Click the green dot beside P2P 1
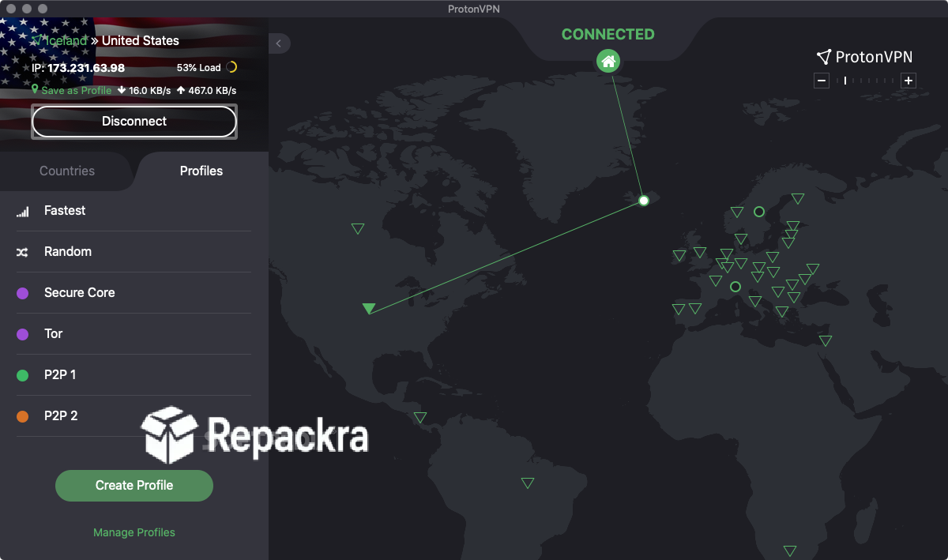The height and width of the screenshot is (560, 948). (x=23, y=375)
